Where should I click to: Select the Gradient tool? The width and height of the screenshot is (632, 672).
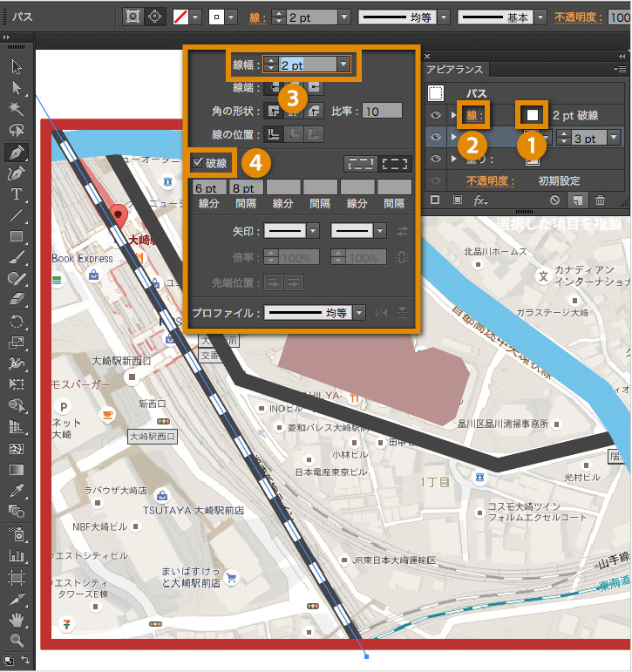coord(17,470)
